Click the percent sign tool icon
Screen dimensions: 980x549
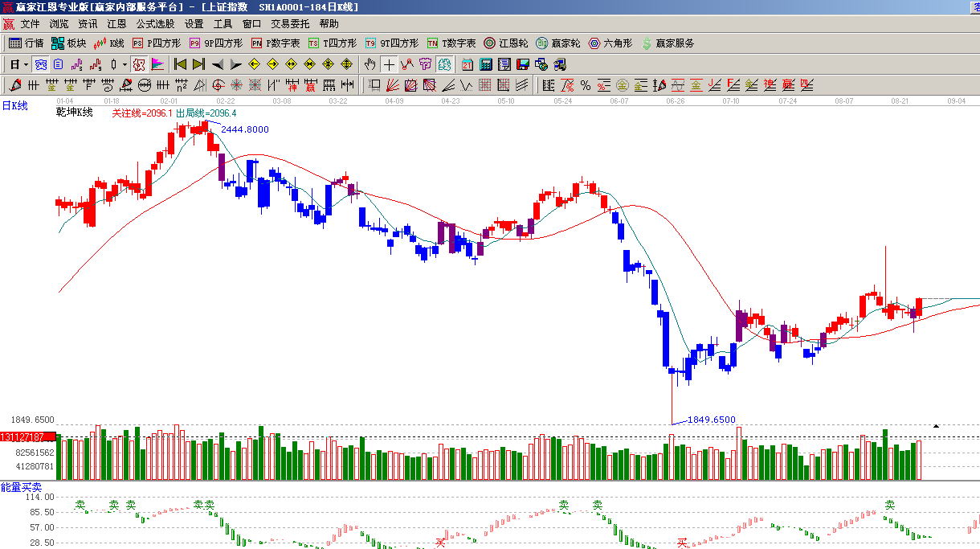point(585,85)
